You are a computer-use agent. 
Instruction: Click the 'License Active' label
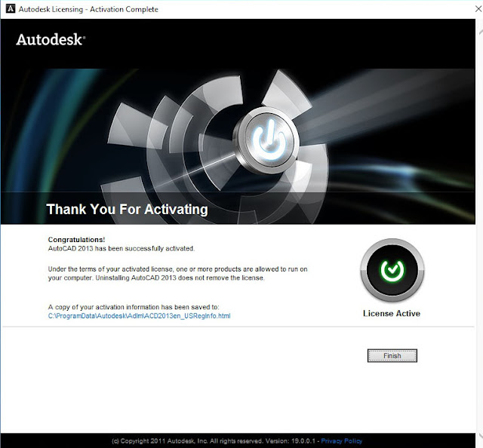392,314
